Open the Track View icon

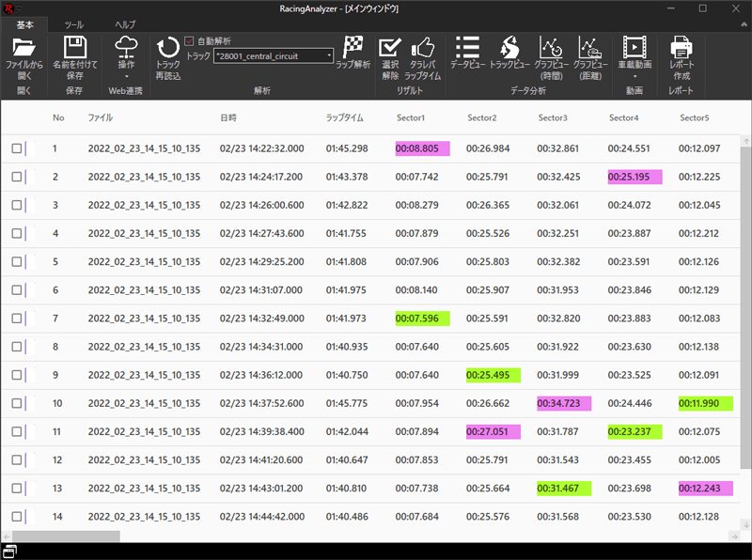[x=509, y=48]
